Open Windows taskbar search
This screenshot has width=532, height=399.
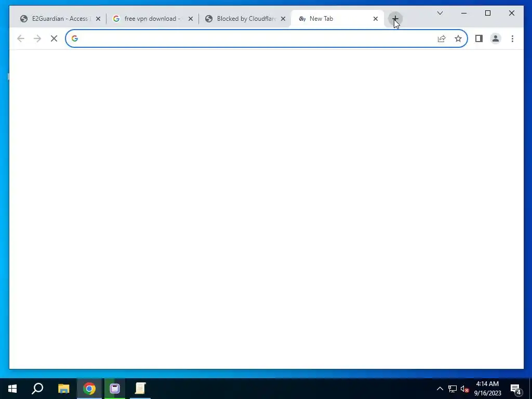pyautogui.click(x=37, y=389)
